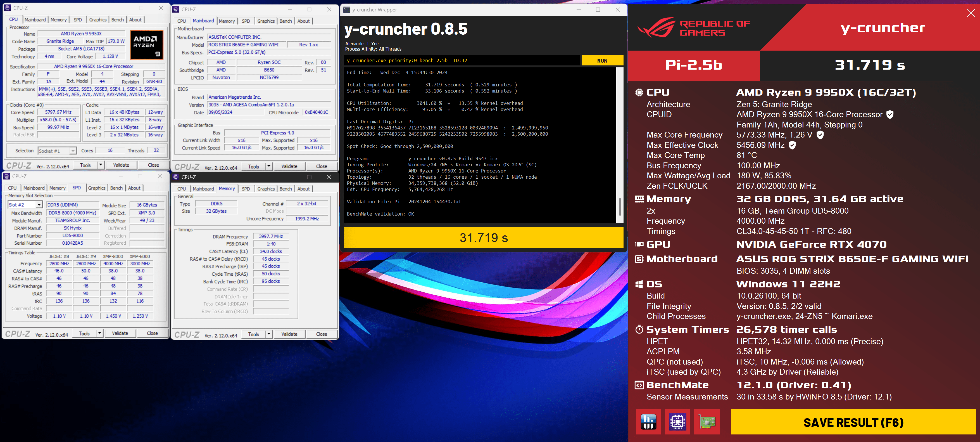This screenshot has height=442, width=980.
Task: Expand Tools arrow in CPU-Z Memory window
Action: pyautogui.click(x=268, y=334)
